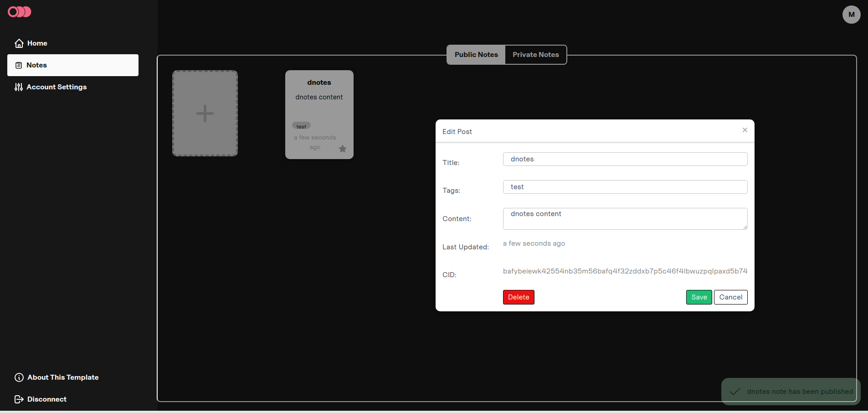Click the pink logo icon

tap(20, 12)
